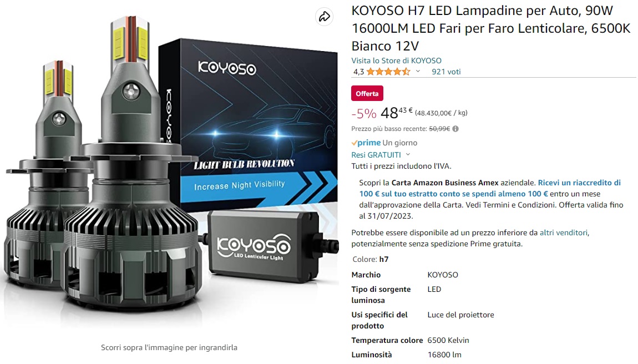Click the info icon beside 50,99€
The width and height of the screenshot is (638, 364).
pyautogui.click(x=455, y=129)
